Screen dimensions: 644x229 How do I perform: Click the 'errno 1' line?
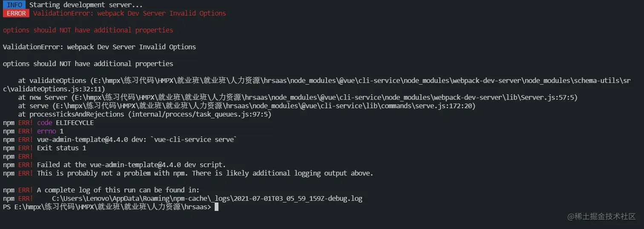pyautogui.click(x=50, y=131)
